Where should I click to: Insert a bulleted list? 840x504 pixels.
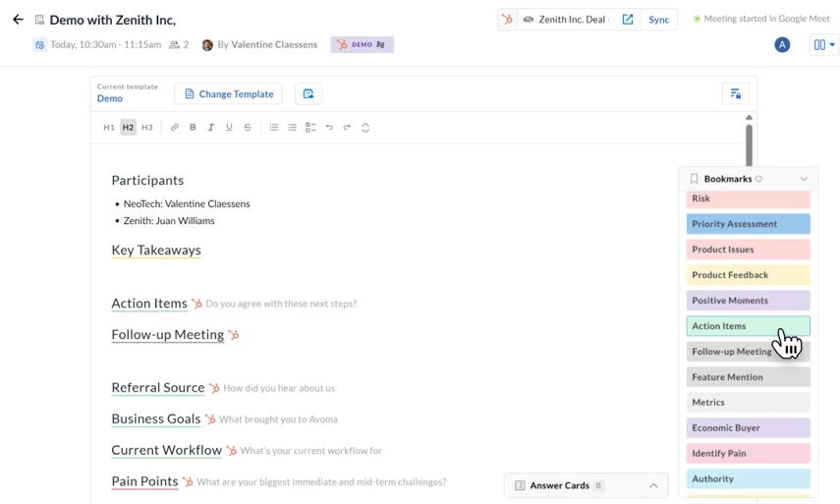(292, 127)
